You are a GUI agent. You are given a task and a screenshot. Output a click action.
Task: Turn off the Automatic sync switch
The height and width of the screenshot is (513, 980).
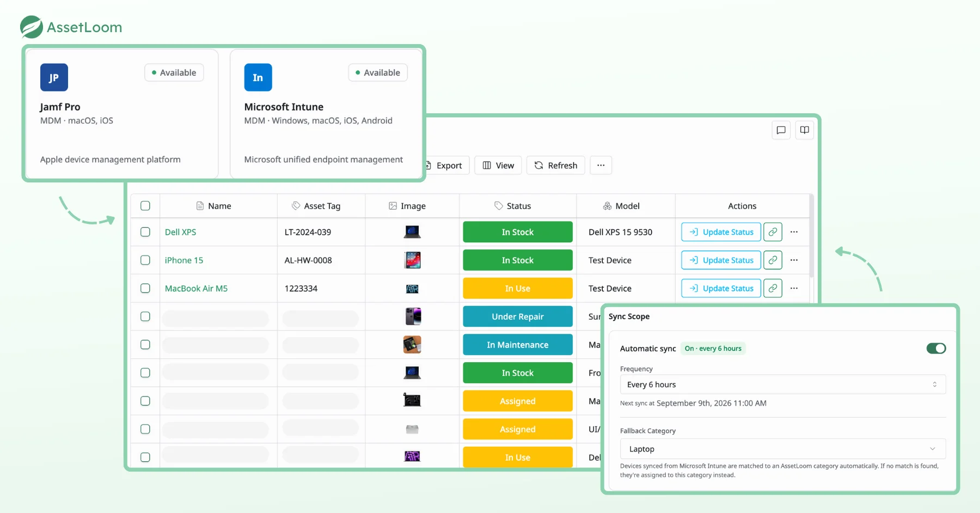pyautogui.click(x=936, y=349)
